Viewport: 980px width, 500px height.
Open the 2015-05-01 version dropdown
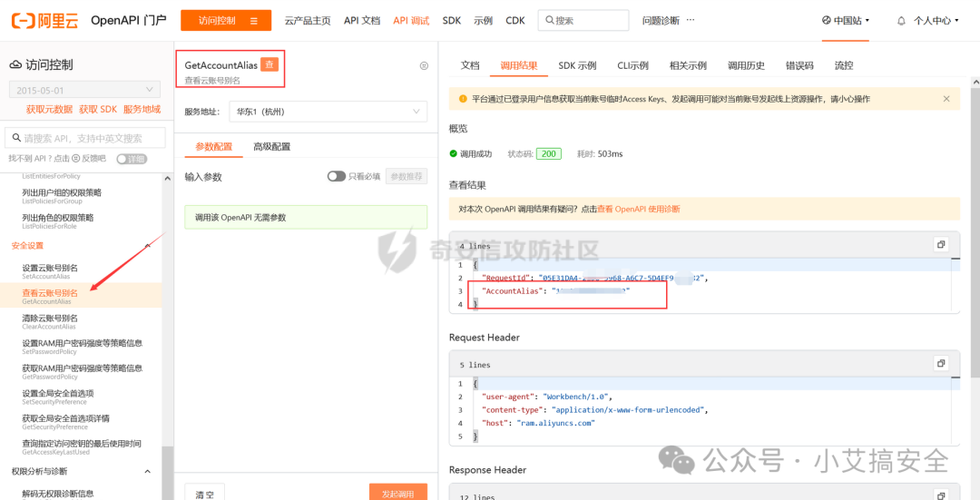85,89
